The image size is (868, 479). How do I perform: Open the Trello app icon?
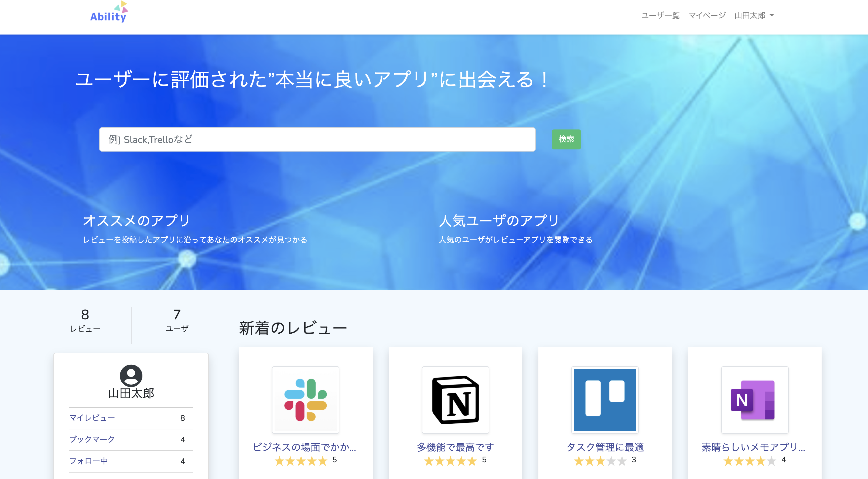tap(605, 399)
